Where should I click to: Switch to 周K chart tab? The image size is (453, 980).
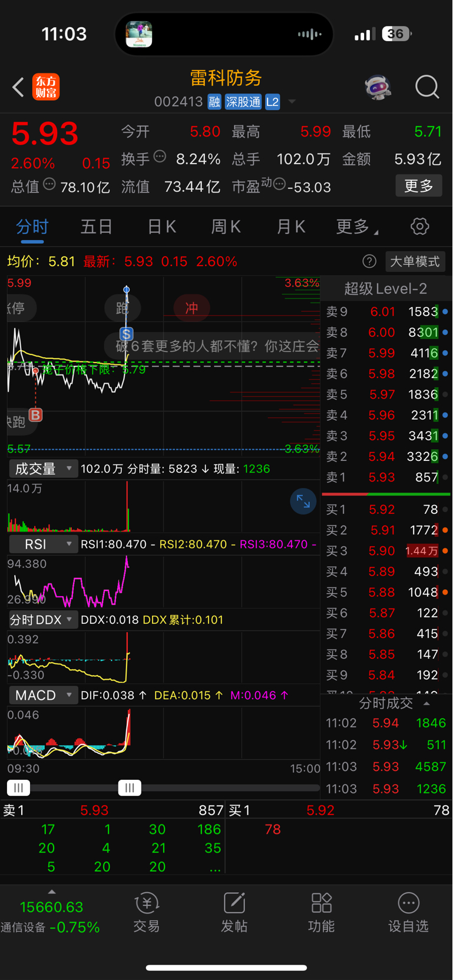click(x=226, y=227)
